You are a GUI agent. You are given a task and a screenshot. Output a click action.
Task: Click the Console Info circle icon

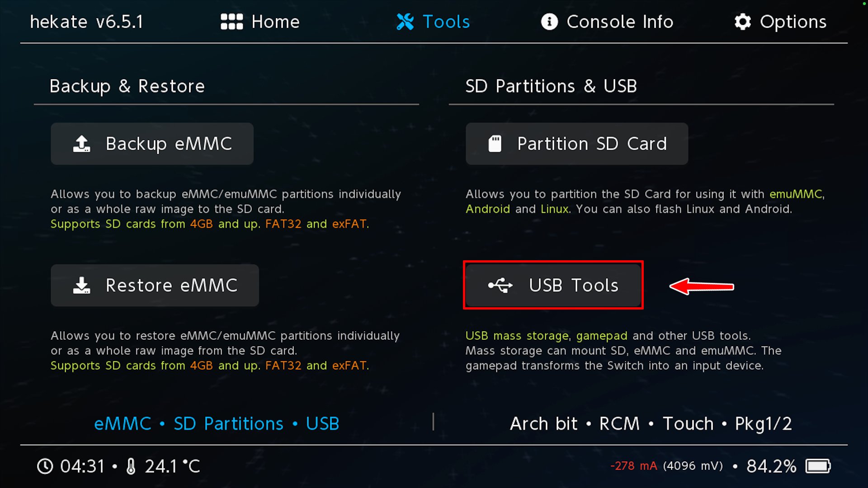coord(549,22)
